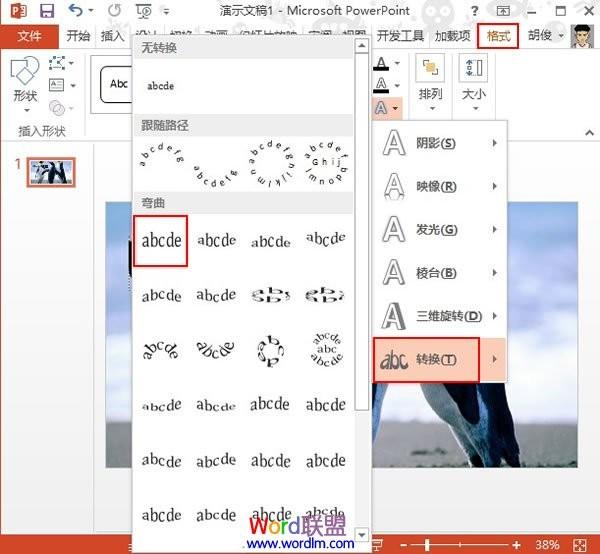Open the 形状 shapes gallery
Screen dimensions: 600x554
26,84
